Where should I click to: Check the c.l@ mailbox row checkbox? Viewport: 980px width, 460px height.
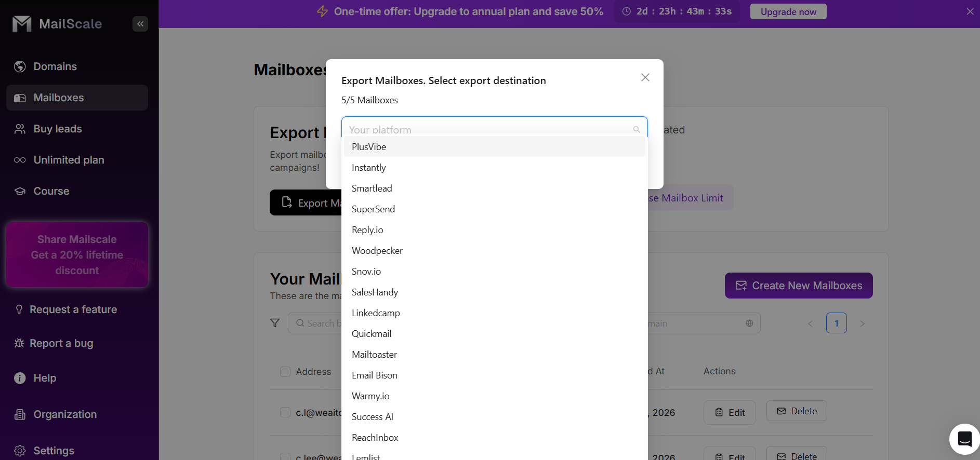point(285,412)
